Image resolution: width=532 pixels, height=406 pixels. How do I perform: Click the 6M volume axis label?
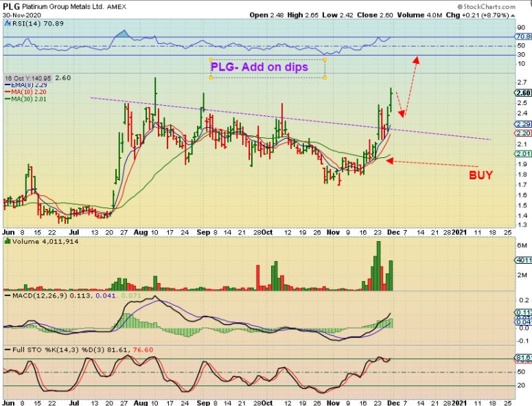pos(522,245)
